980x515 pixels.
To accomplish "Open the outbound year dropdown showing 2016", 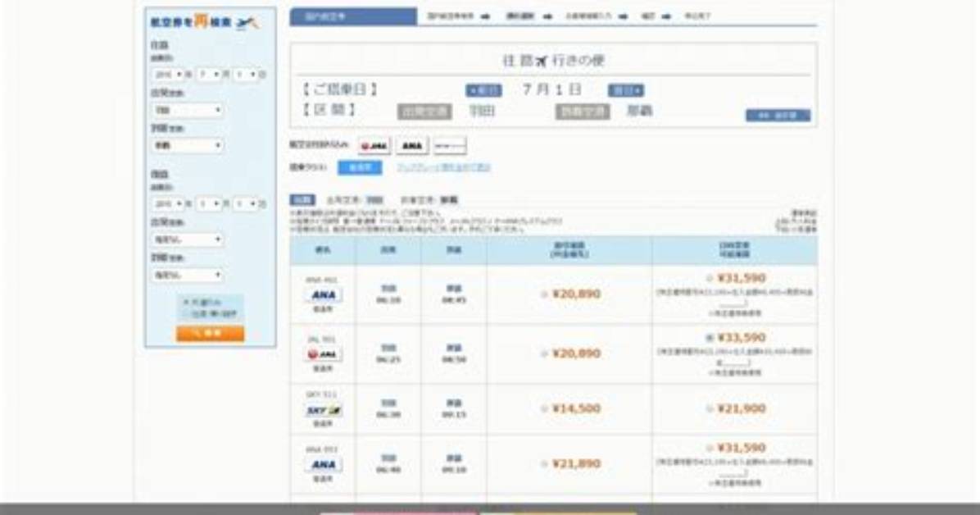I will point(168,75).
